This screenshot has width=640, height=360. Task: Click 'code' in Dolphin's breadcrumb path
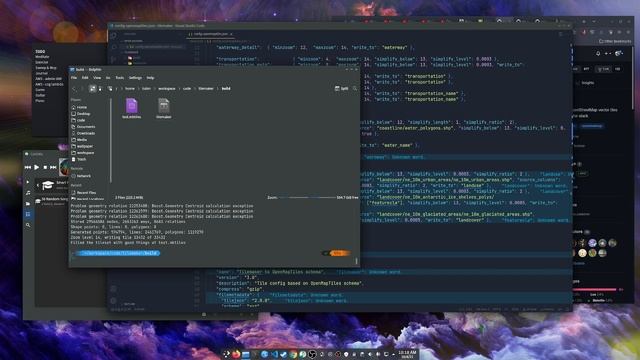click(187, 89)
